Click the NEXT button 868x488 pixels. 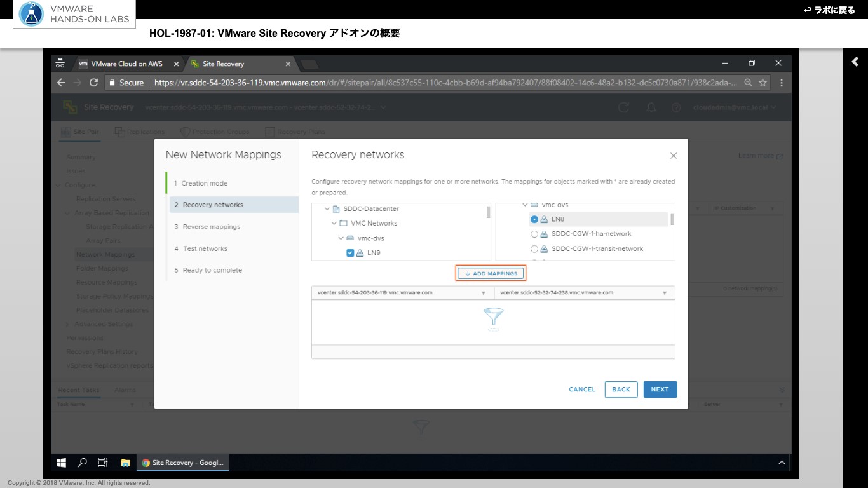(660, 390)
